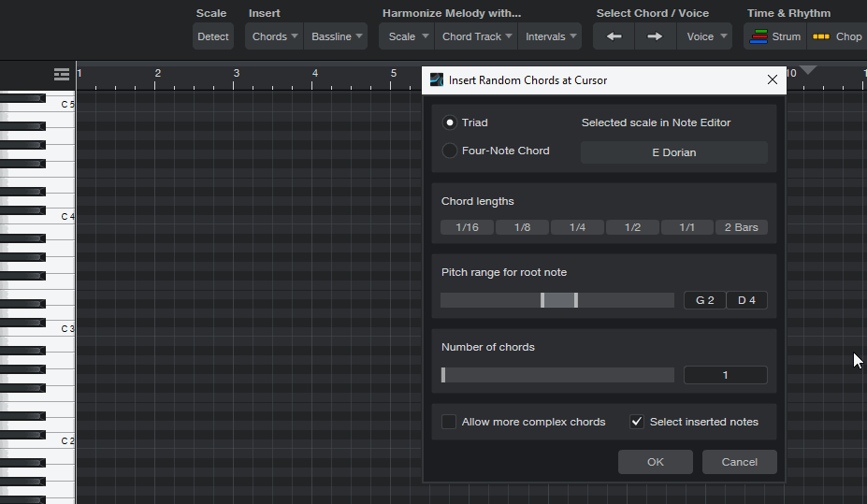The width and height of the screenshot is (867, 504).
Task: Open the Chord Track dropdown
Action: 477,36
